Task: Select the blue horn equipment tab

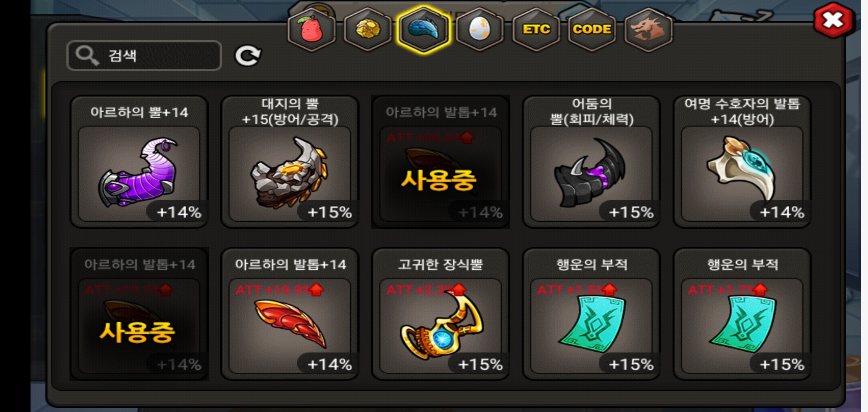Action: tap(424, 29)
